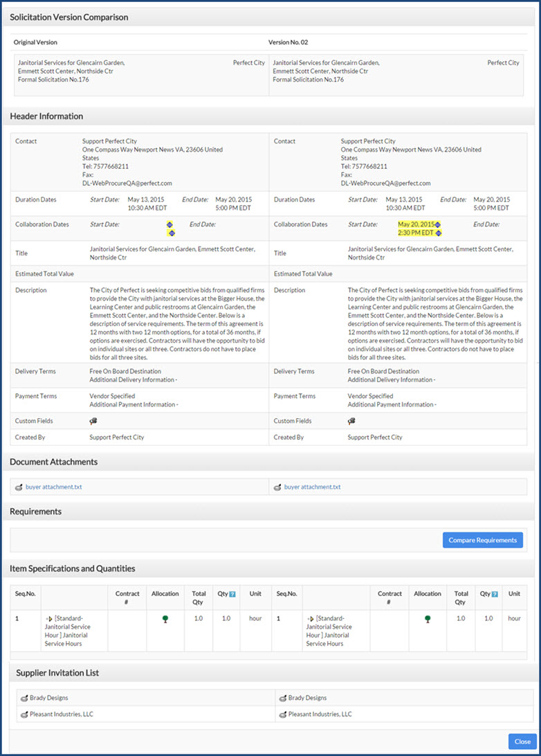Click icon beside left Pleasant Industries, LLC

tap(24, 714)
